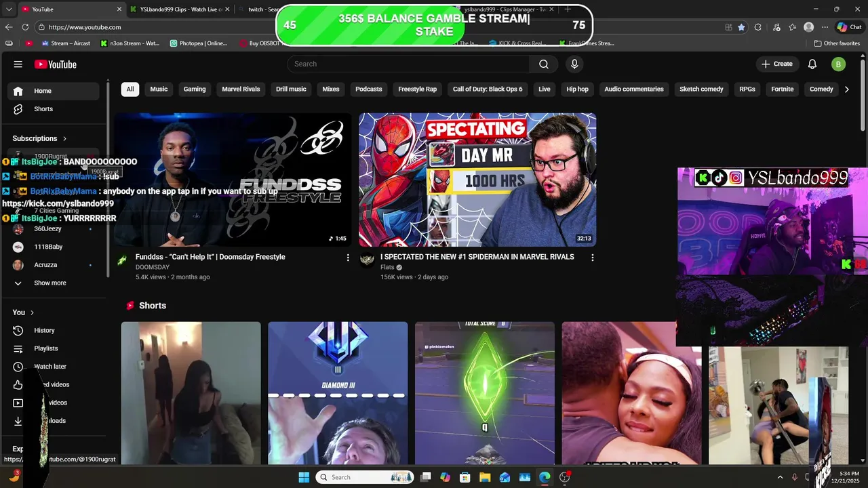Click the YouTube logo
The image size is (868, 488).
(x=56, y=64)
